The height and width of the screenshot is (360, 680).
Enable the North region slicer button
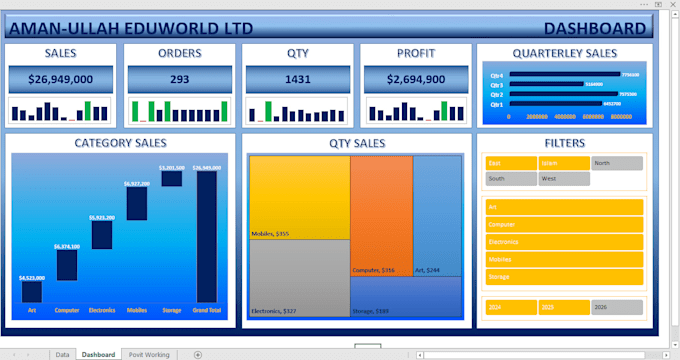617,163
